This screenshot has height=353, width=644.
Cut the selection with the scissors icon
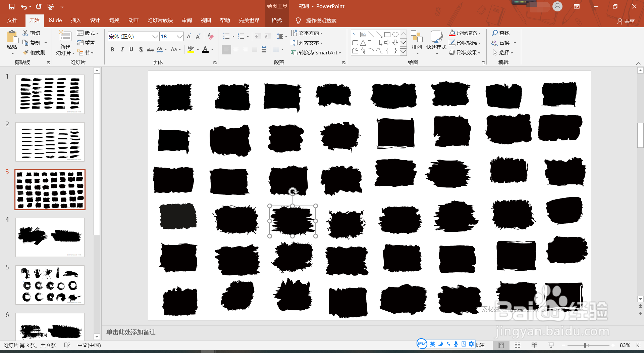(31, 33)
